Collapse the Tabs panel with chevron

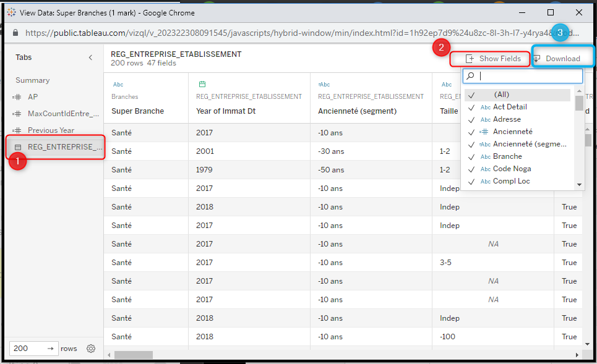(x=90, y=57)
